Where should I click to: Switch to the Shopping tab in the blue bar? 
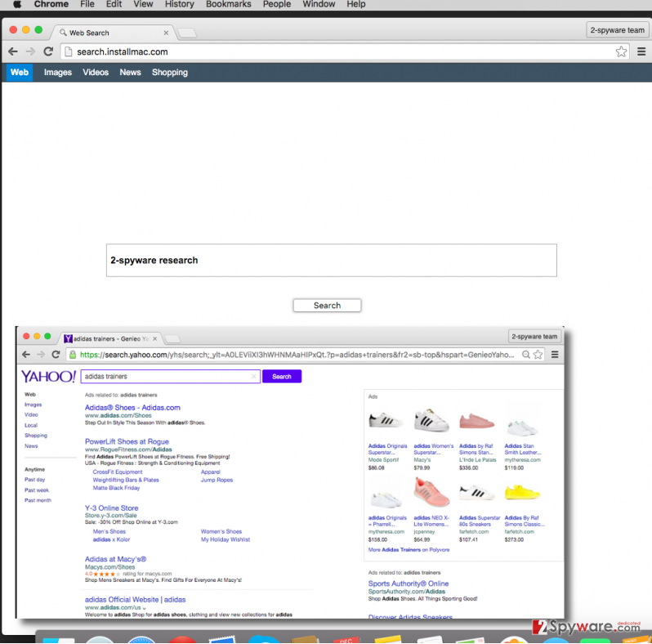point(170,73)
